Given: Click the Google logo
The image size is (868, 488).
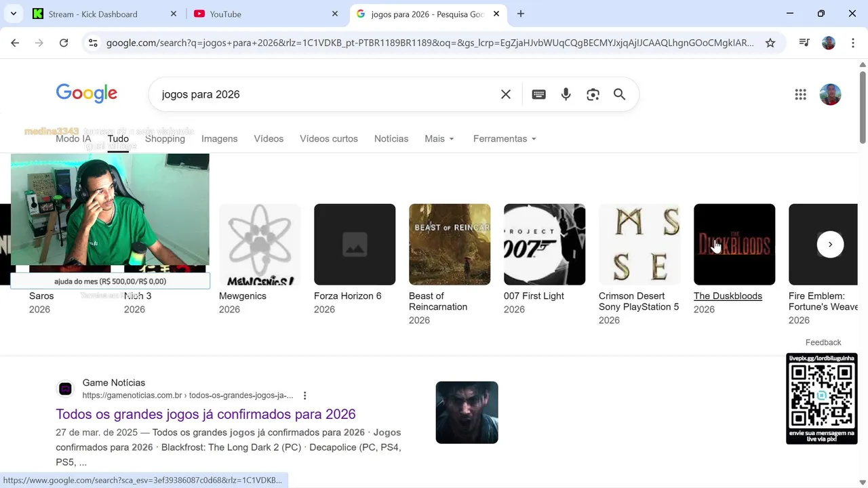Looking at the screenshot, I should [x=86, y=94].
